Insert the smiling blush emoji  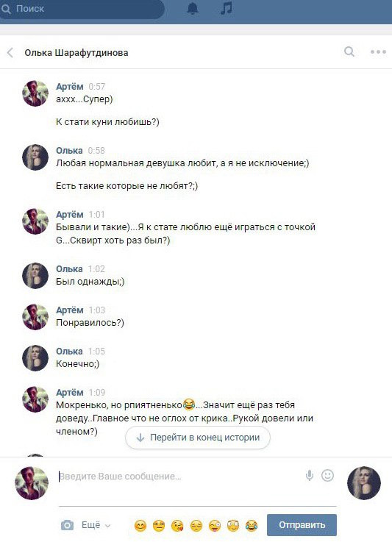click(140, 526)
